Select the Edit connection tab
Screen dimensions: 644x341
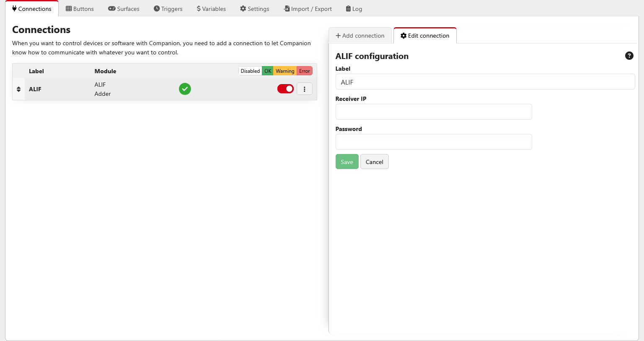tap(425, 36)
